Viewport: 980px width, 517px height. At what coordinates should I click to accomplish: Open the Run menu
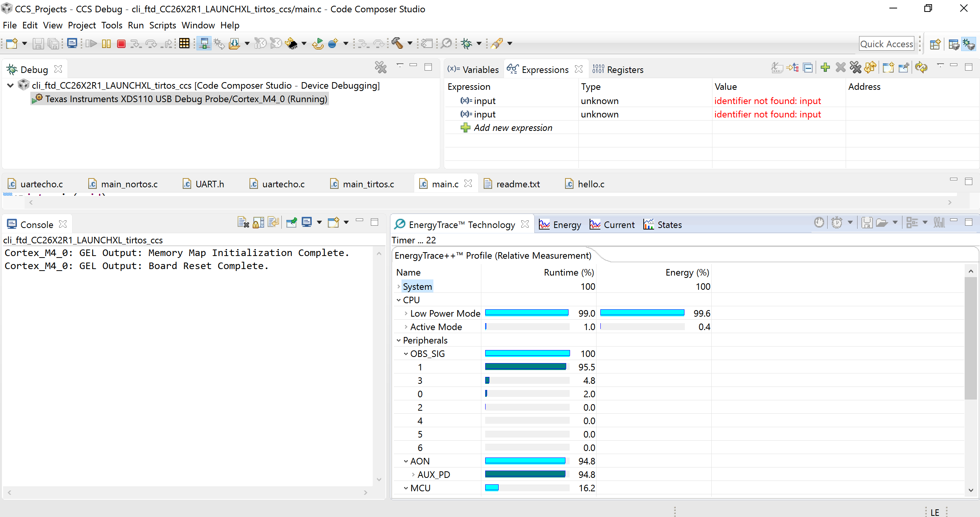[x=136, y=25]
